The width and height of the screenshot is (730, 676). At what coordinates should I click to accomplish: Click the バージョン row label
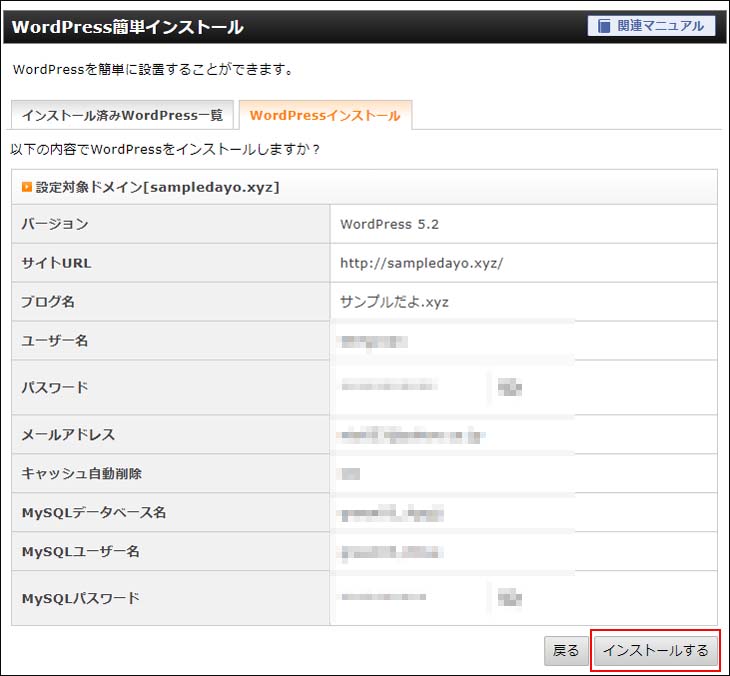pyautogui.click(x=55, y=224)
